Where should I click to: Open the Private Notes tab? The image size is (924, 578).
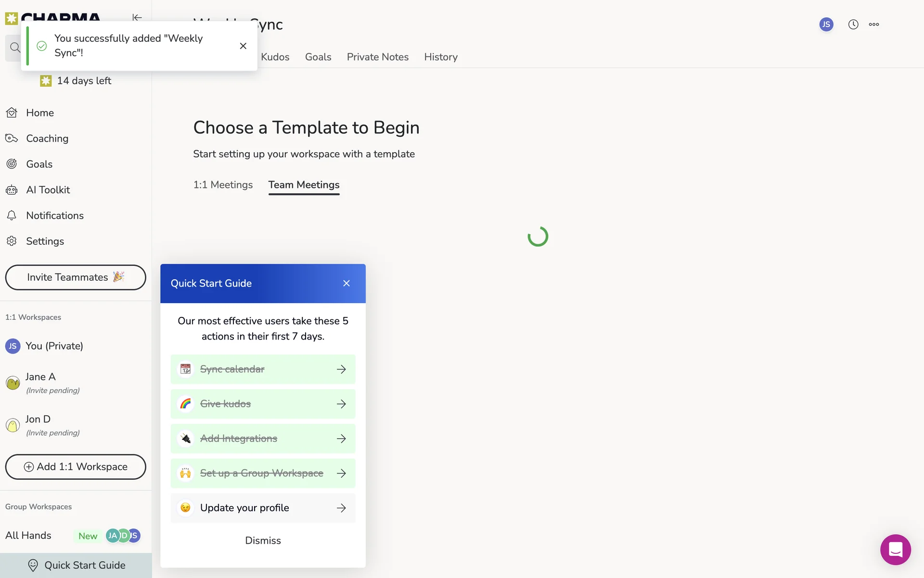tap(377, 57)
